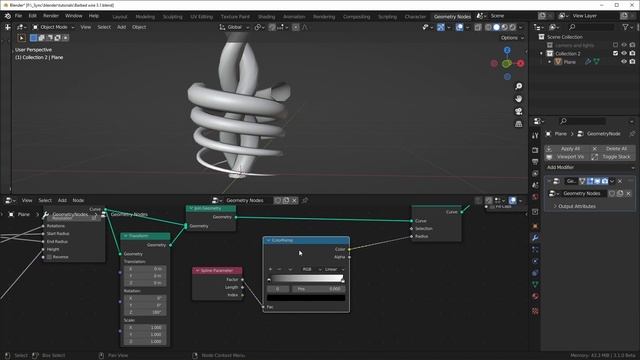Open the Tool properties tab

[x=535, y=136]
